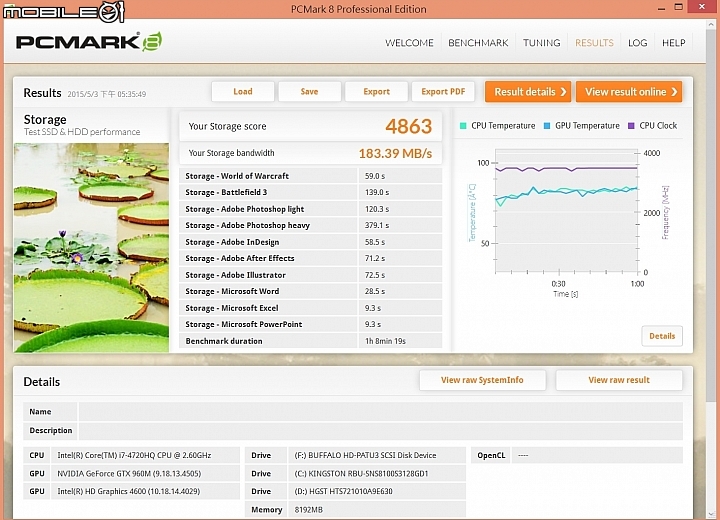Click the Export button
This screenshot has width=720, height=520.
[x=377, y=91]
